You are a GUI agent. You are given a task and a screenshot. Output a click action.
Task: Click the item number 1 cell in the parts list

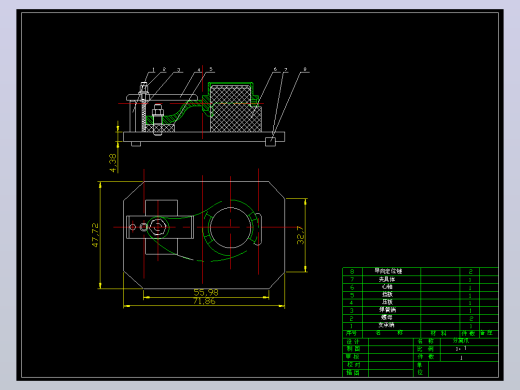[352, 326]
